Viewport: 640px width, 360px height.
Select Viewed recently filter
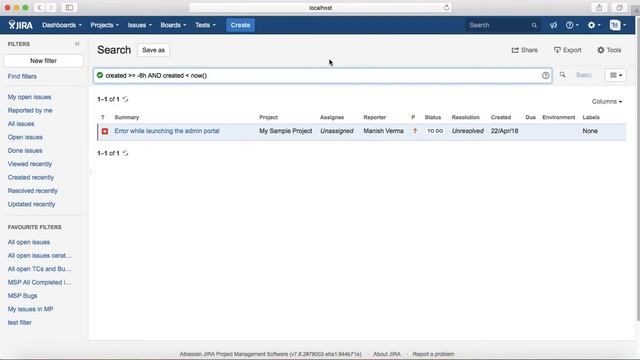pos(30,164)
